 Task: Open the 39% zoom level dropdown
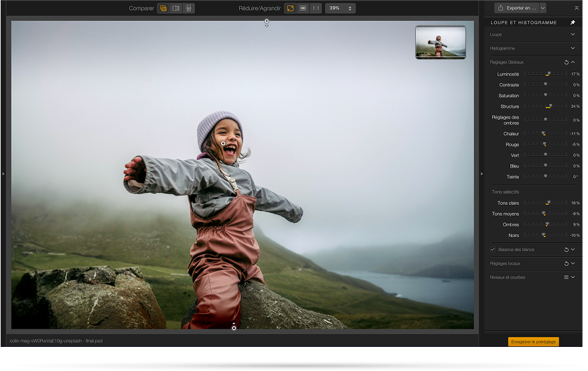pyautogui.click(x=340, y=8)
